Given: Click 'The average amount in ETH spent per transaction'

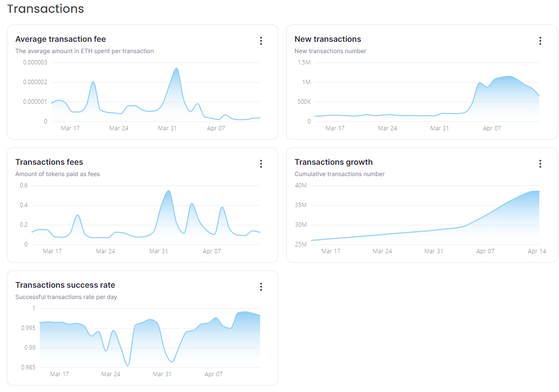Looking at the screenshot, I should 85,51.
